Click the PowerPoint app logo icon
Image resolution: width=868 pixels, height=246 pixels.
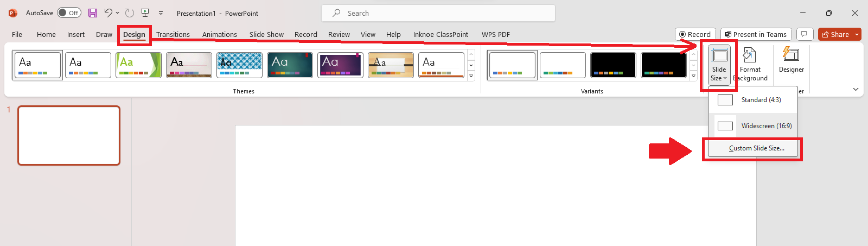click(13, 13)
